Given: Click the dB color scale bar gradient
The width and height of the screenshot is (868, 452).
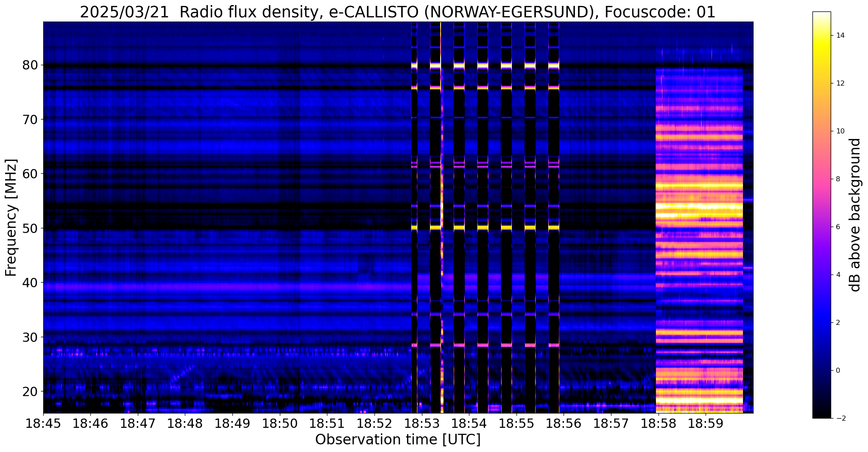Looking at the screenshot, I should [x=821, y=215].
